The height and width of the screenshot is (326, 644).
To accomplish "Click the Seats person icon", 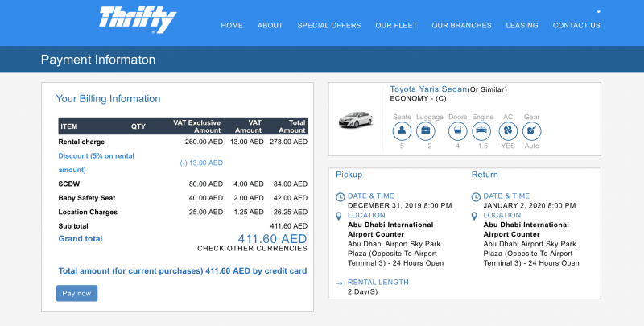I will (402, 131).
